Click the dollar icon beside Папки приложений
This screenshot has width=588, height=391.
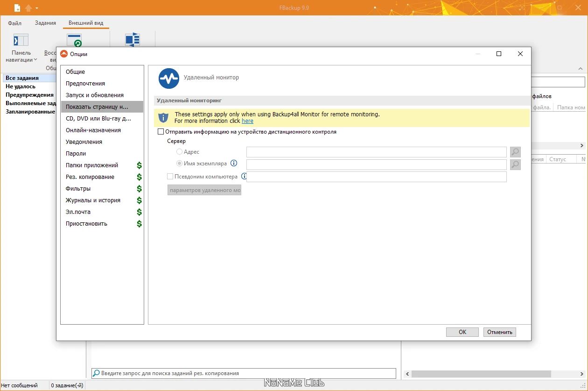[139, 165]
